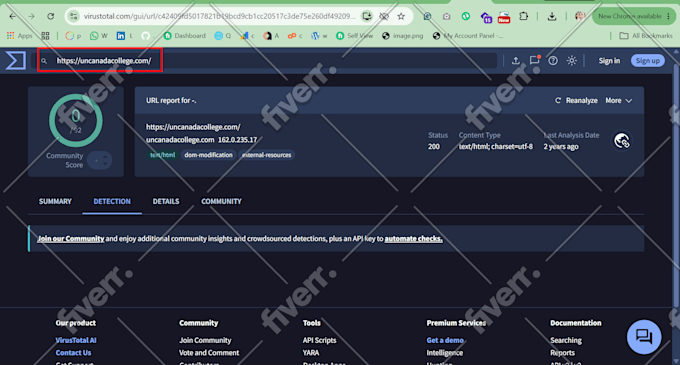
Task: Click the IP address 162.0.235.17
Action: (237, 140)
